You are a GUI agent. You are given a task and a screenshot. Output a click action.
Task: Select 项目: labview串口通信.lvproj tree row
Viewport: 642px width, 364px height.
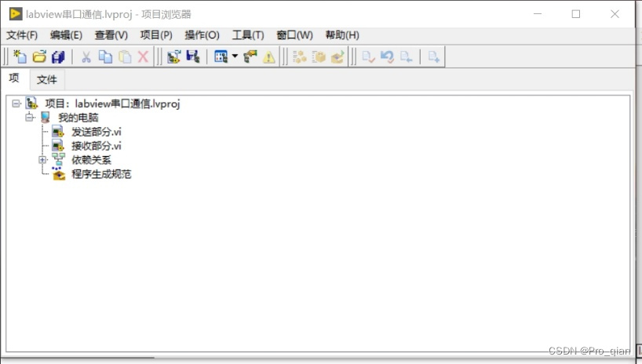[112, 104]
